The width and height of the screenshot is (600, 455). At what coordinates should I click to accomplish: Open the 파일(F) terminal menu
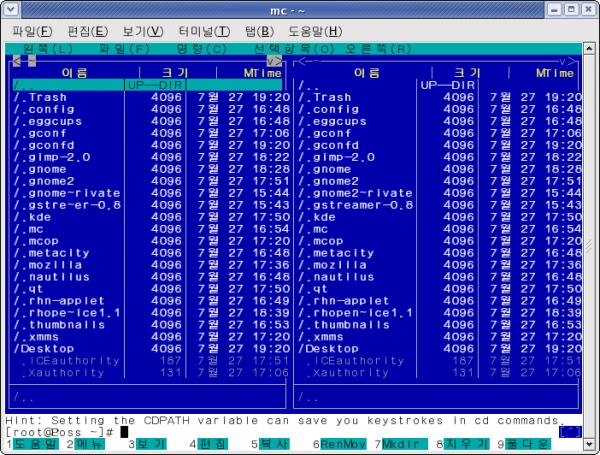pos(32,31)
